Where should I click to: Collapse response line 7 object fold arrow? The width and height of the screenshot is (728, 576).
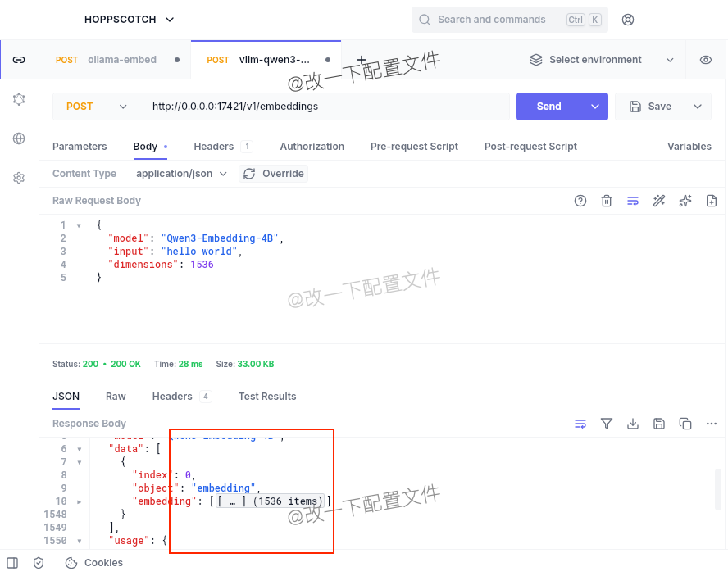pyautogui.click(x=80, y=462)
